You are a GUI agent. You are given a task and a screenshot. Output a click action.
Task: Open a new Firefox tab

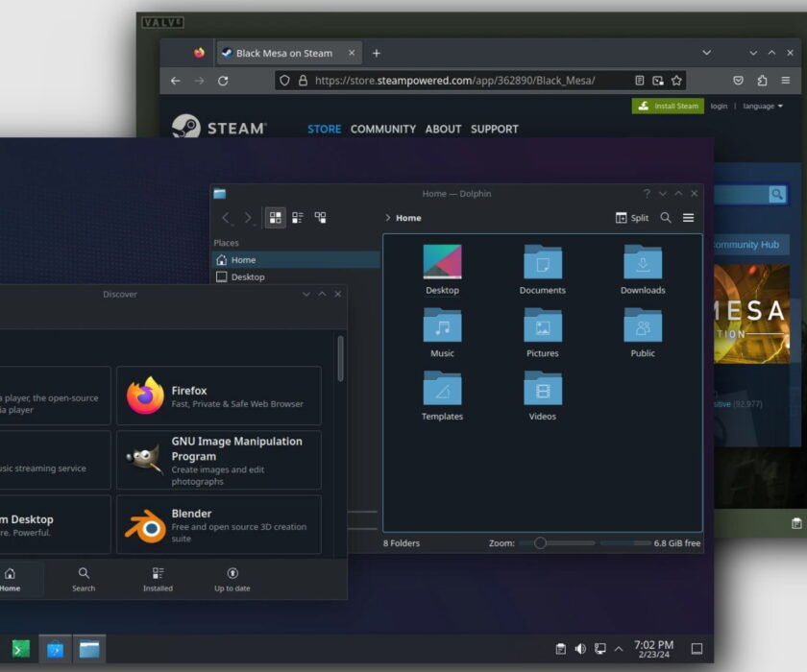[x=377, y=53]
